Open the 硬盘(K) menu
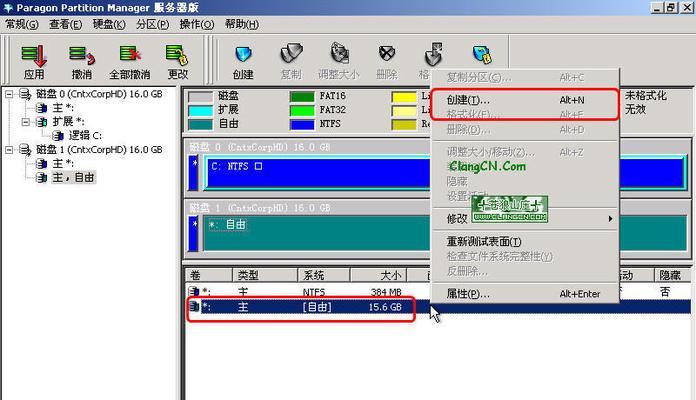The image size is (696, 400). [x=109, y=24]
